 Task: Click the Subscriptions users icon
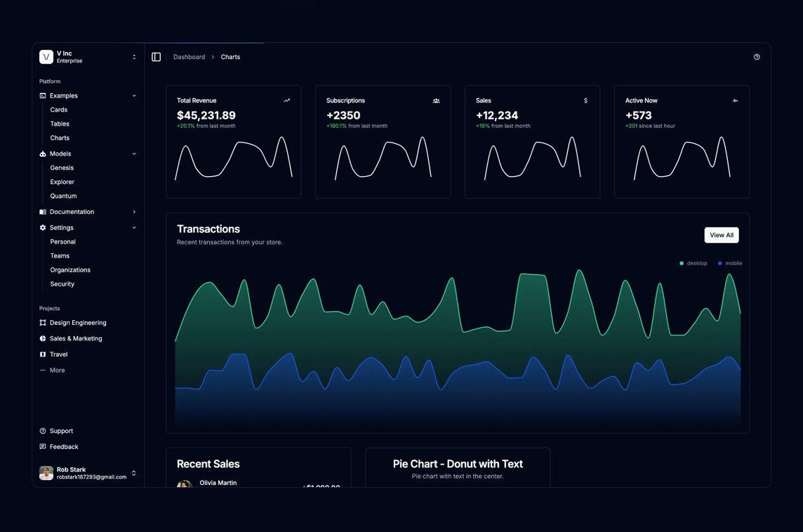tap(437, 101)
